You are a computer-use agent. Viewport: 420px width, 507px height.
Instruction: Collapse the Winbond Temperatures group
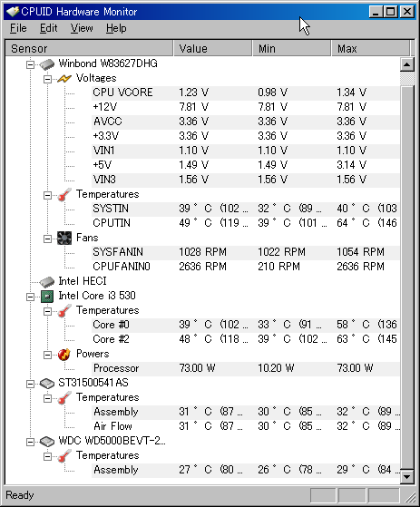(x=47, y=195)
